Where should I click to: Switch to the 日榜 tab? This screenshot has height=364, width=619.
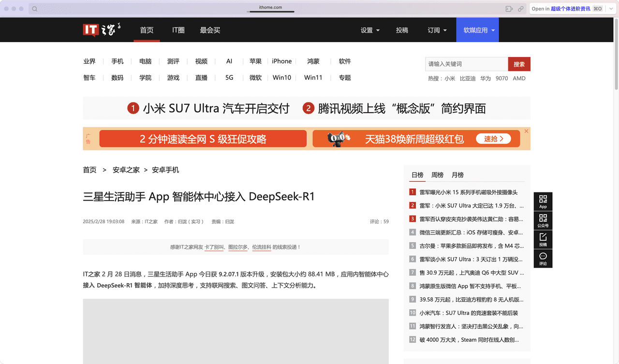417,175
